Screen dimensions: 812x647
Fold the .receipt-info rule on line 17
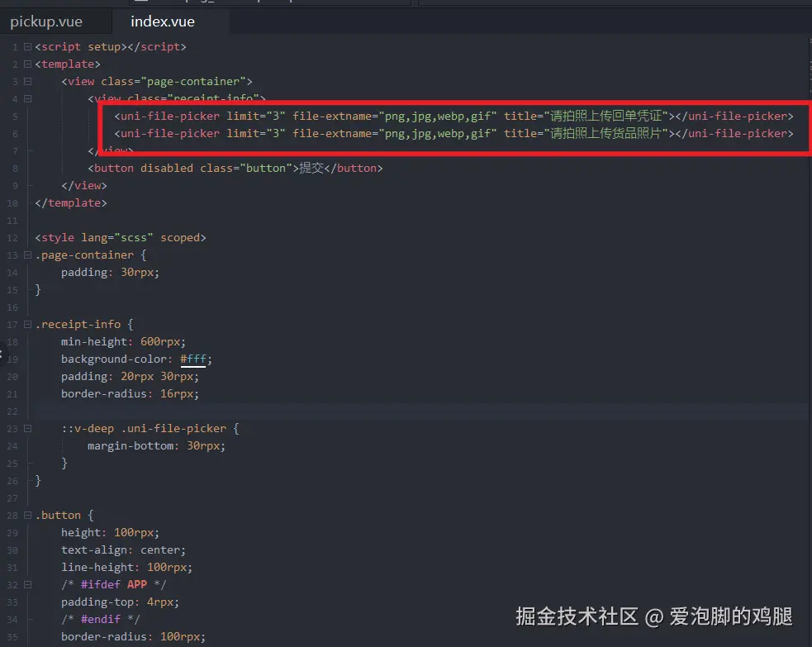27,324
